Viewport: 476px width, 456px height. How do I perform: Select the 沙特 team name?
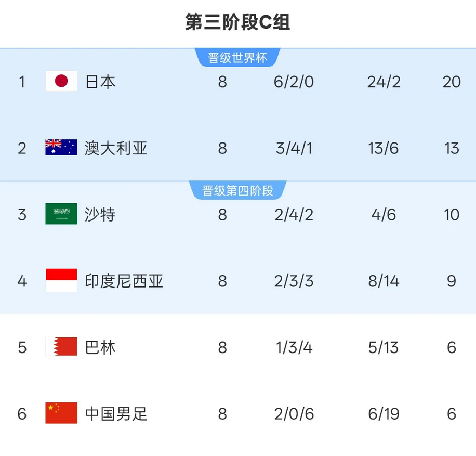coord(100,215)
